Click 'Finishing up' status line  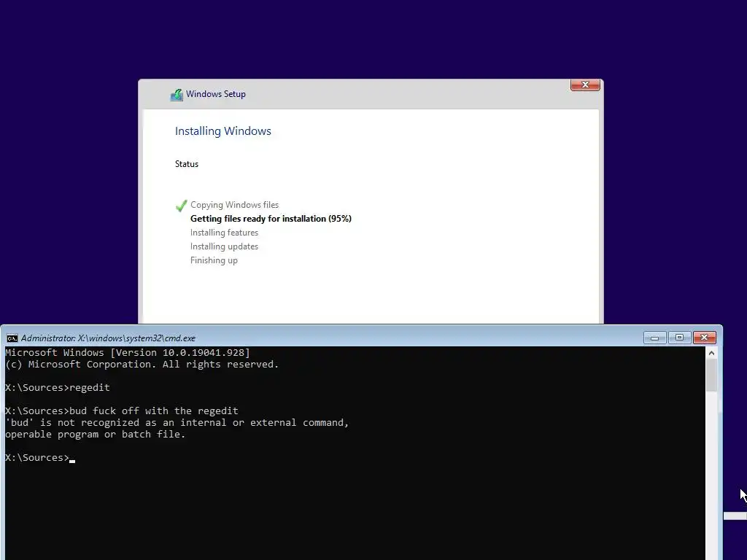(x=214, y=260)
